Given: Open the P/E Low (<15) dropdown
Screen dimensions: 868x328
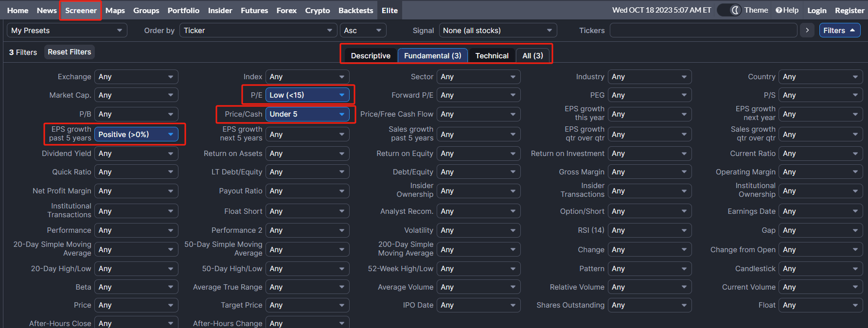Looking at the screenshot, I should click(307, 95).
